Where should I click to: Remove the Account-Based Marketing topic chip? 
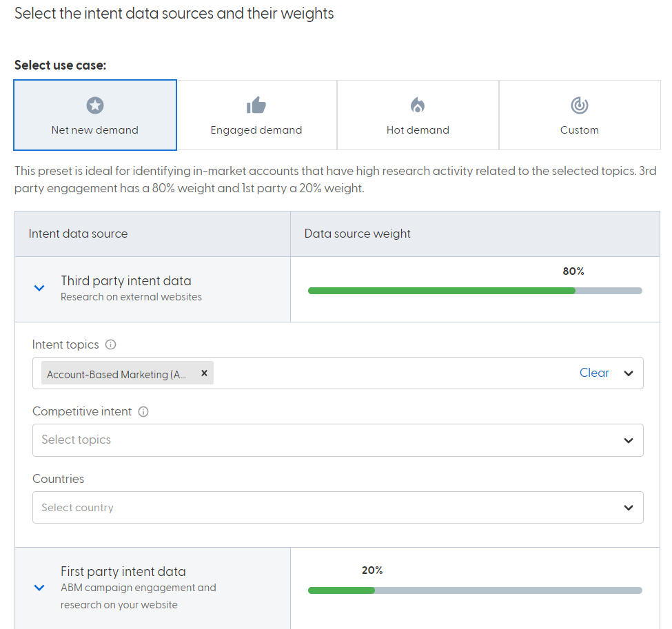(x=204, y=373)
